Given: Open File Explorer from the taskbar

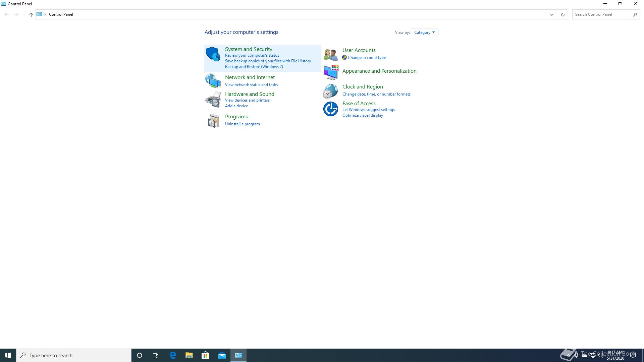Looking at the screenshot, I should 189,355.
